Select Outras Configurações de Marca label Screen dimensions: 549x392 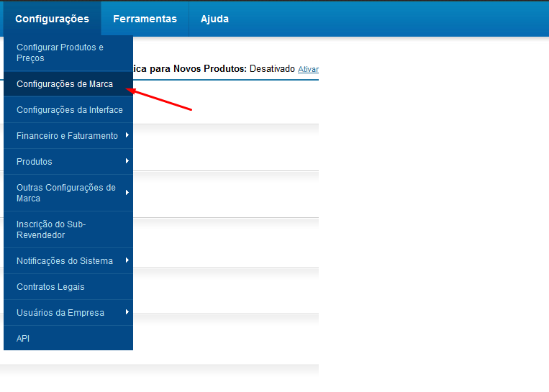click(x=66, y=193)
